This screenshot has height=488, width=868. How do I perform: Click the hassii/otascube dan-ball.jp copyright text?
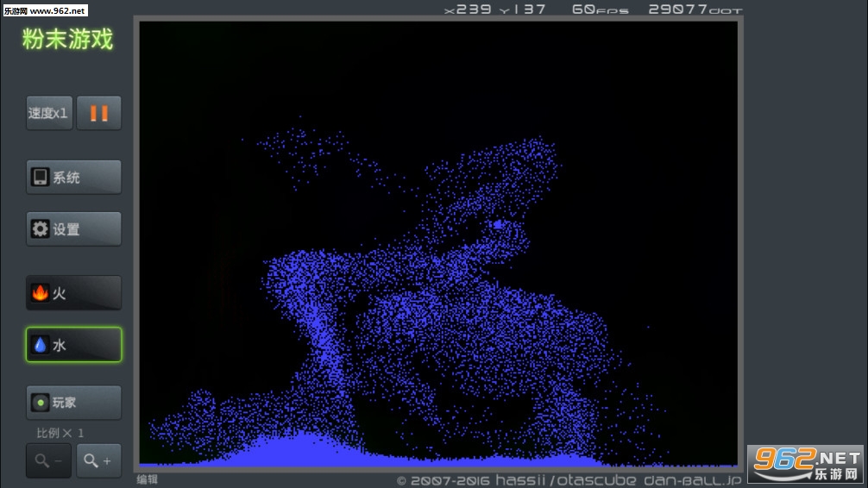pos(569,479)
